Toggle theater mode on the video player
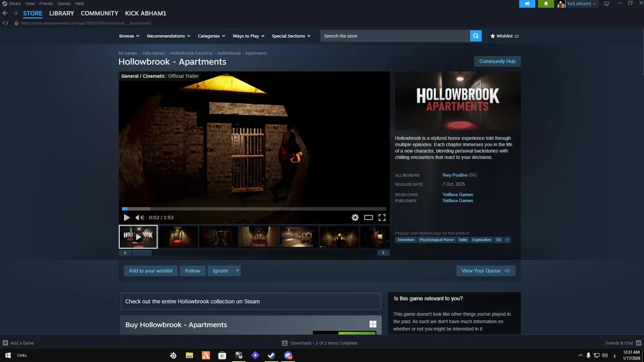This screenshot has width=644, height=362. 369,218
